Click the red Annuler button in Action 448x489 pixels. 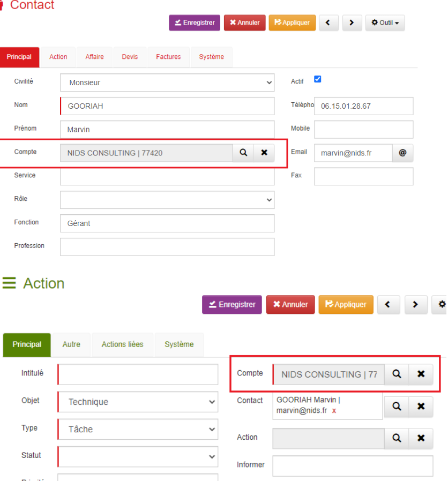[x=290, y=304]
